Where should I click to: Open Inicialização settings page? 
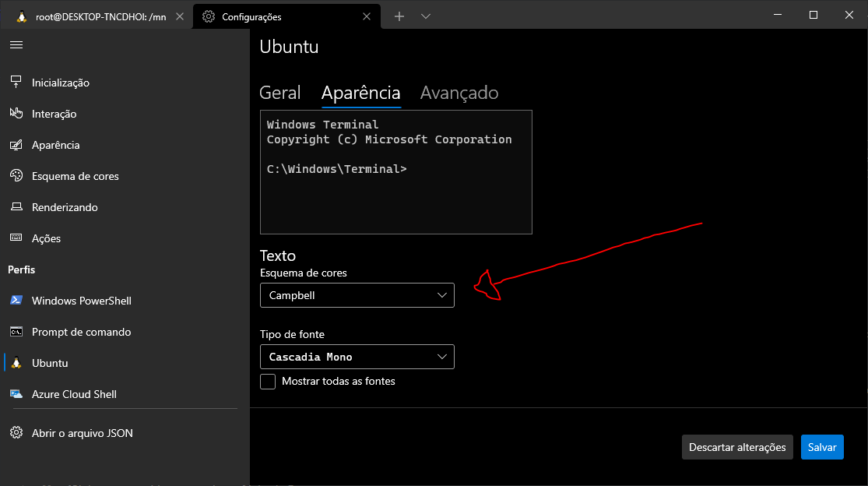(x=125, y=83)
